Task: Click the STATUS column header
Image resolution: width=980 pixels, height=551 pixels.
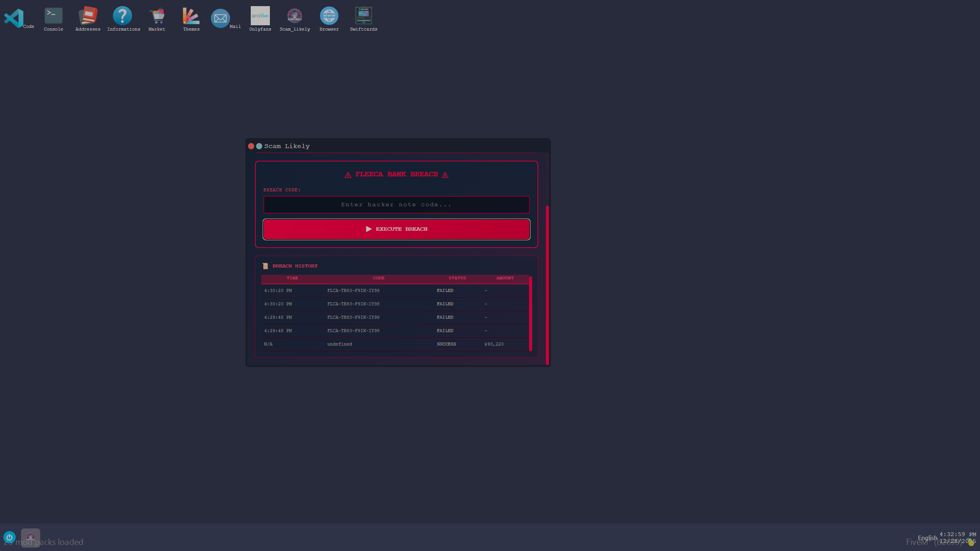Action: [x=457, y=278]
